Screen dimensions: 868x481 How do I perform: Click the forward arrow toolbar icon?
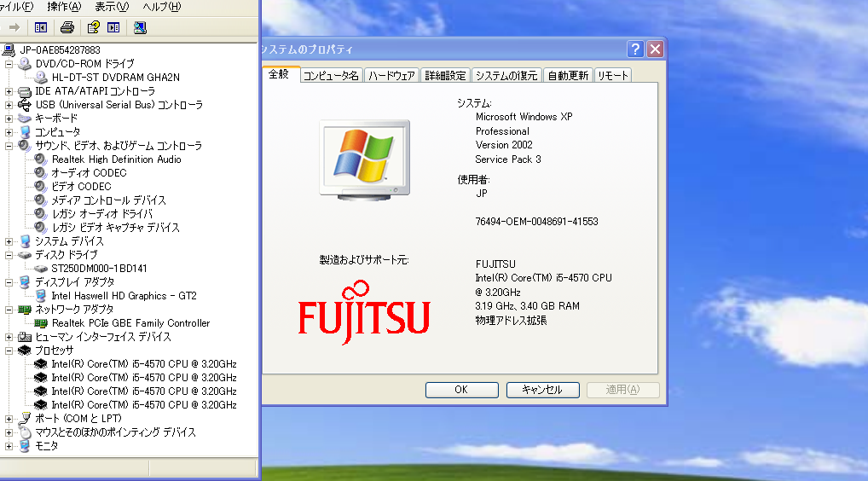point(14,27)
